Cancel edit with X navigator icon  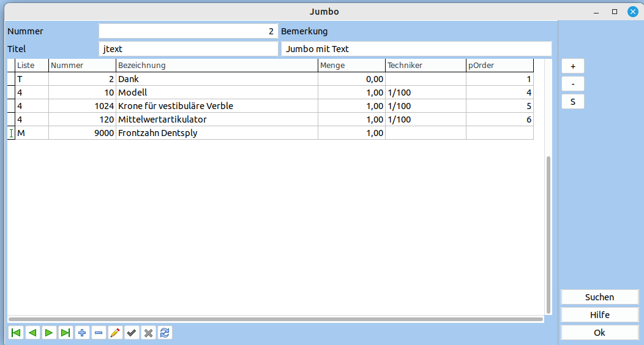tap(148, 333)
